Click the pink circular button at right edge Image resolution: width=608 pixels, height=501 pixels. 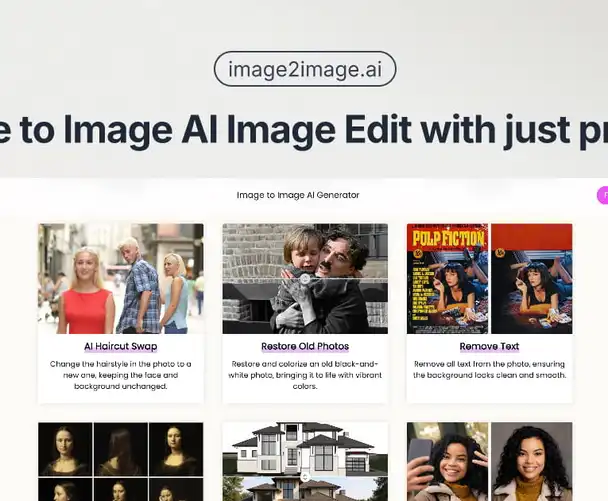coord(603,195)
